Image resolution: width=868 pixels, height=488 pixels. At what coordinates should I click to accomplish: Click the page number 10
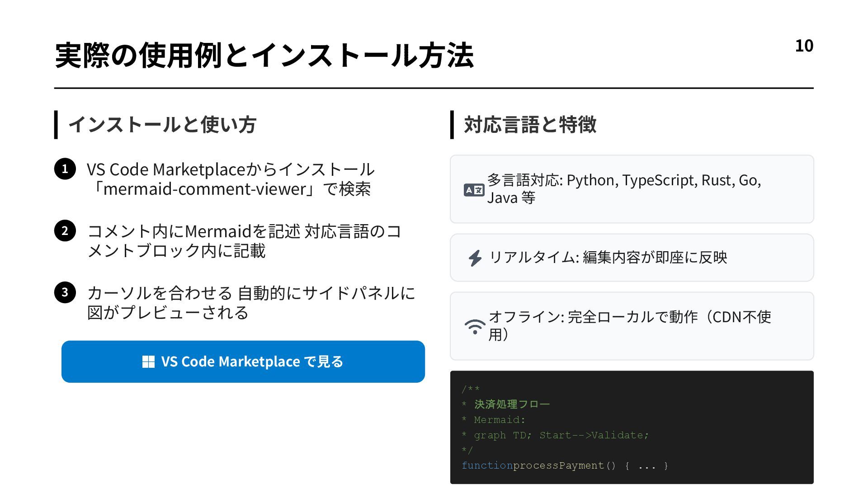804,46
